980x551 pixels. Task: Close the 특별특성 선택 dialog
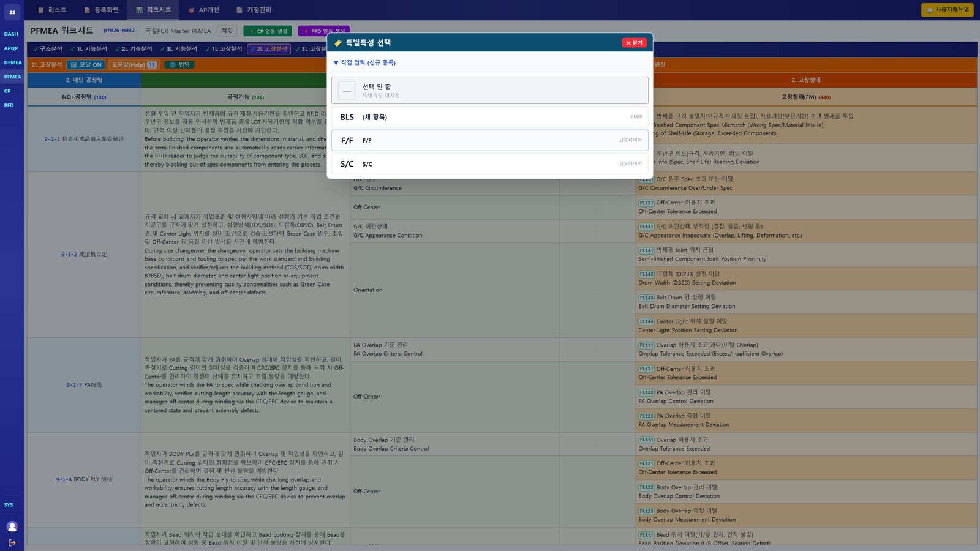coord(634,43)
